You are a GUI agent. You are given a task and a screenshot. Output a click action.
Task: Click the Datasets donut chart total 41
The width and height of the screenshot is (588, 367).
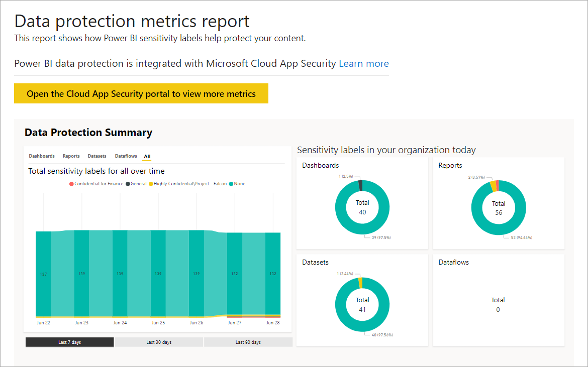coord(362,304)
